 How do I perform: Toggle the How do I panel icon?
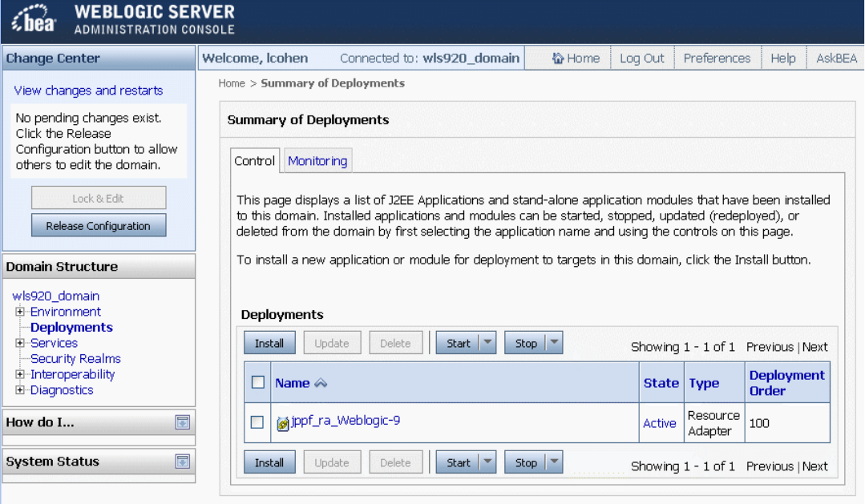183,422
